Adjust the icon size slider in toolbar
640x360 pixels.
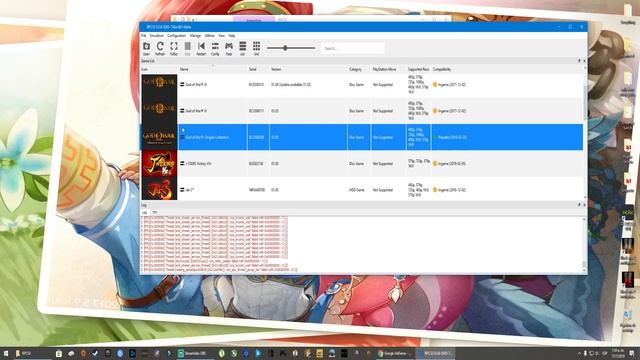coord(291,48)
